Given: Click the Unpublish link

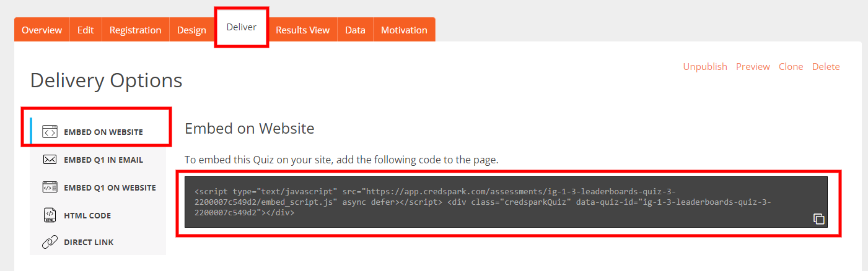Looking at the screenshot, I should coord(705,66).
